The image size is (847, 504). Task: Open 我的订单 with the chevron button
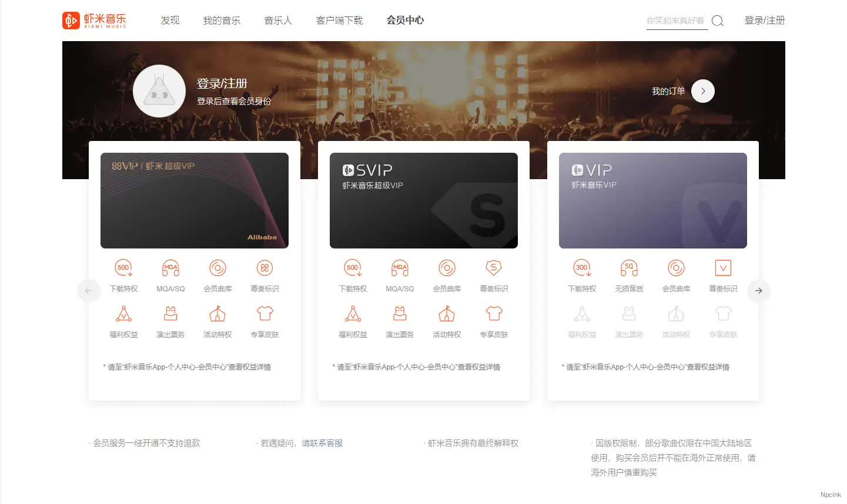(702, 91)
